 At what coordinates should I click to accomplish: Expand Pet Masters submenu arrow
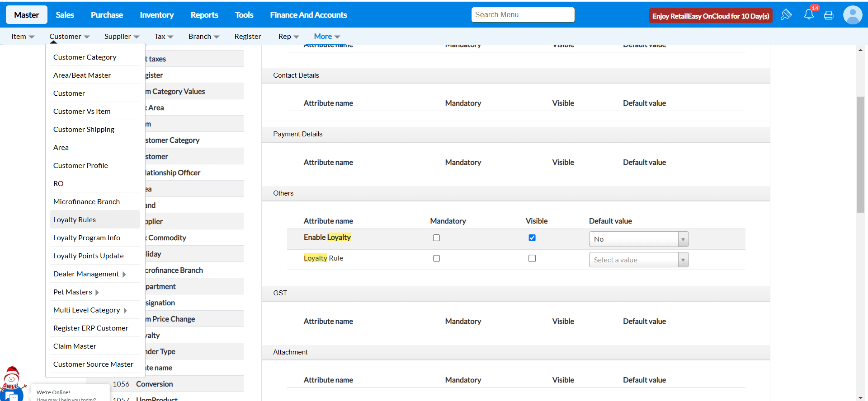coord(97,292)
